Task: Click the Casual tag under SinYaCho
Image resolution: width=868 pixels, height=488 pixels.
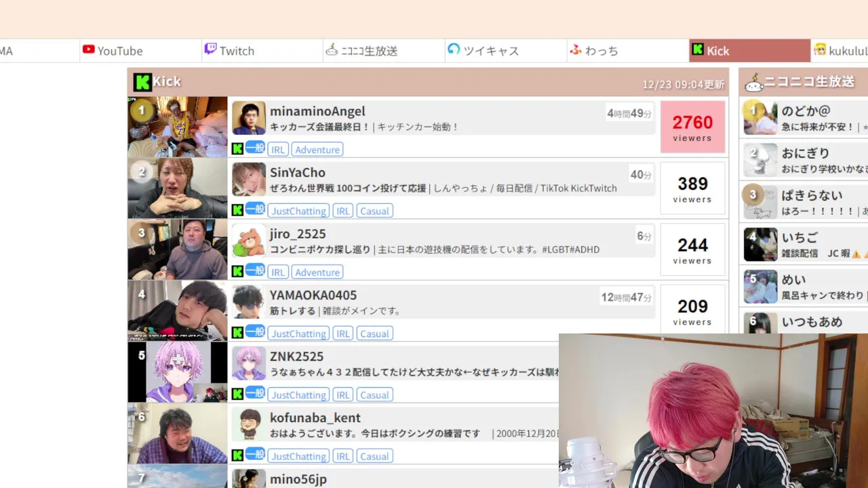Action: (375, 211)
